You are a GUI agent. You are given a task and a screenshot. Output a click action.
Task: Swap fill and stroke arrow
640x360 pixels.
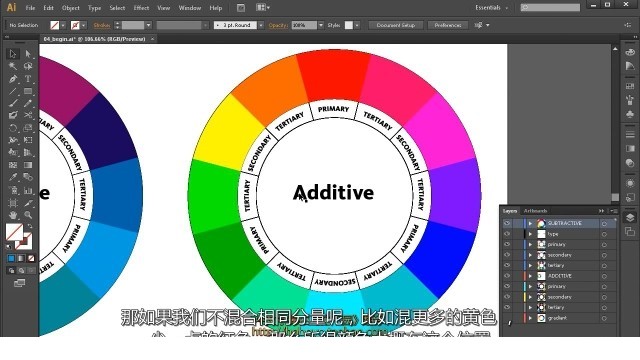pyautogui.click(x=30, y=226)
